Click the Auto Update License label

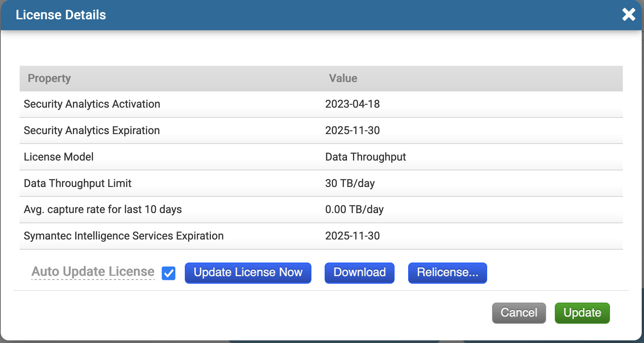click(93, 272)
